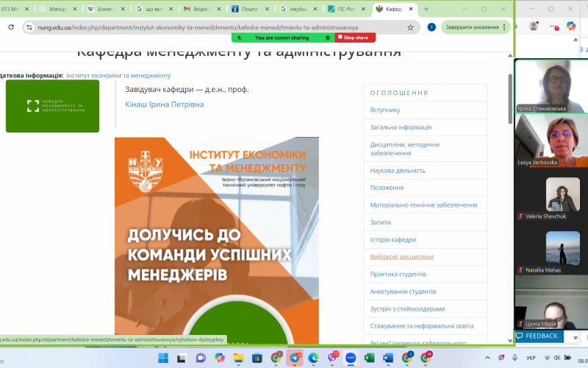Open Viber from the taskbar
The height and width of the screenshot is (368, 588).
point(332,358)
